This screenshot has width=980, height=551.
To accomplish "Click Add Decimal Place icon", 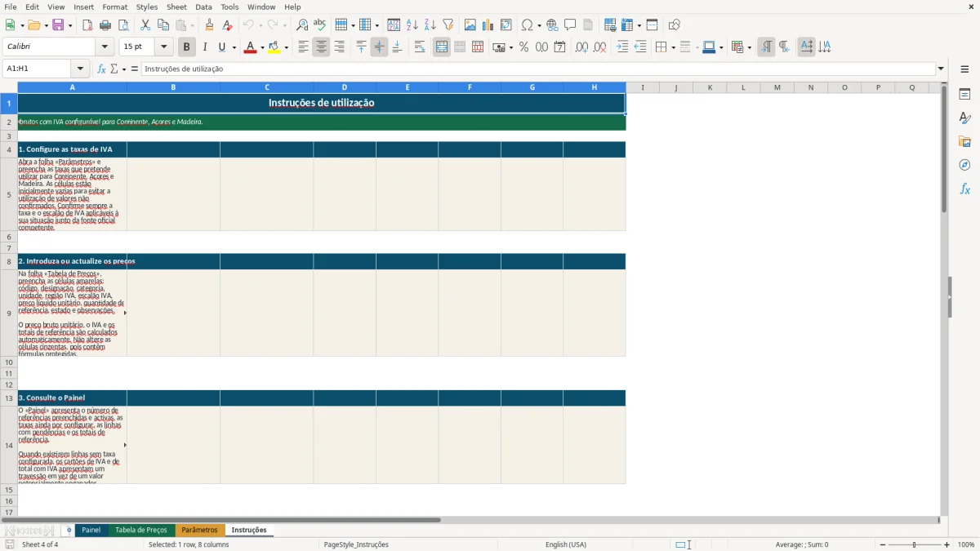I will [581, 47].
